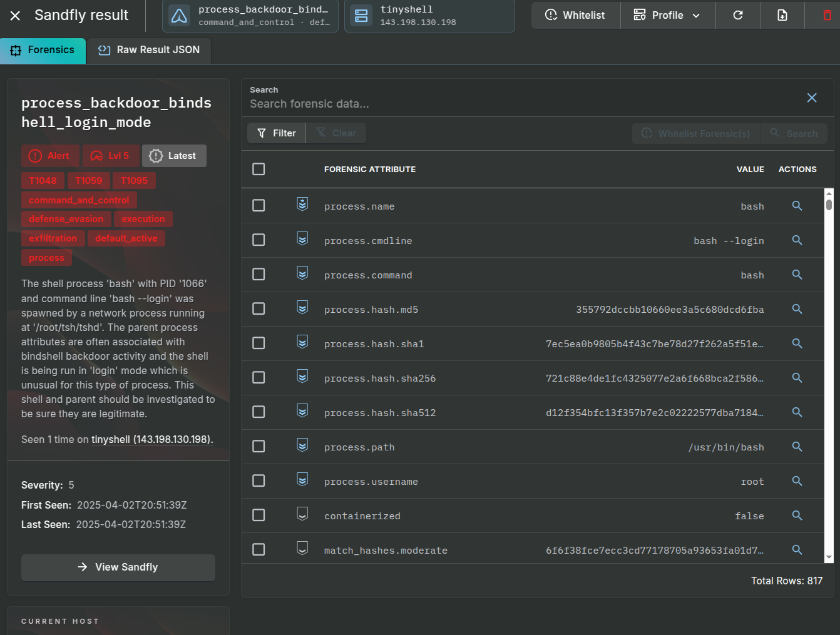Open the Filter funnel control
This screenshot has height=635, width=840.
(276, 133)
